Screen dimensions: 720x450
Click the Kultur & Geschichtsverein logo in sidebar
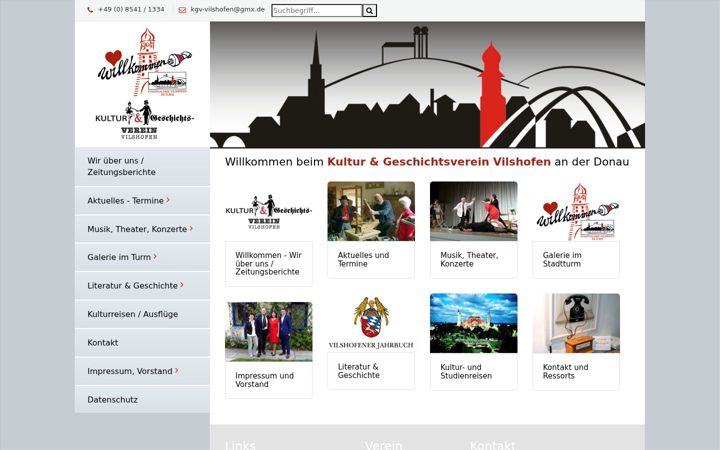pos(144,120)
